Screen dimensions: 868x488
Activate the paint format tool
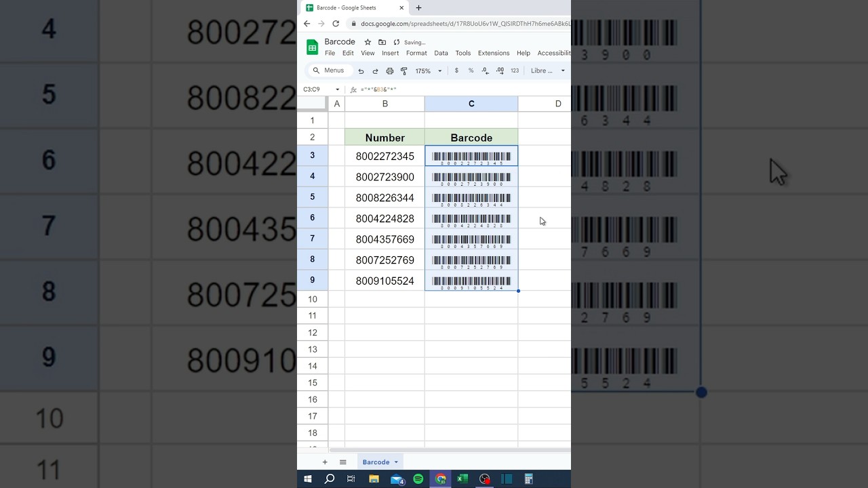pos(404,70)
